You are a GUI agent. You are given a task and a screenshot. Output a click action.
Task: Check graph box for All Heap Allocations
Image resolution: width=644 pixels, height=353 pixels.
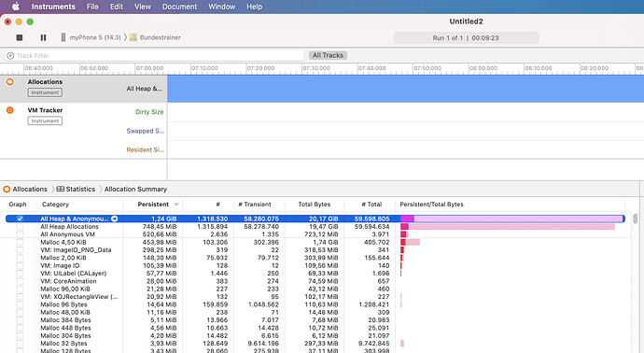coord(20,226)
